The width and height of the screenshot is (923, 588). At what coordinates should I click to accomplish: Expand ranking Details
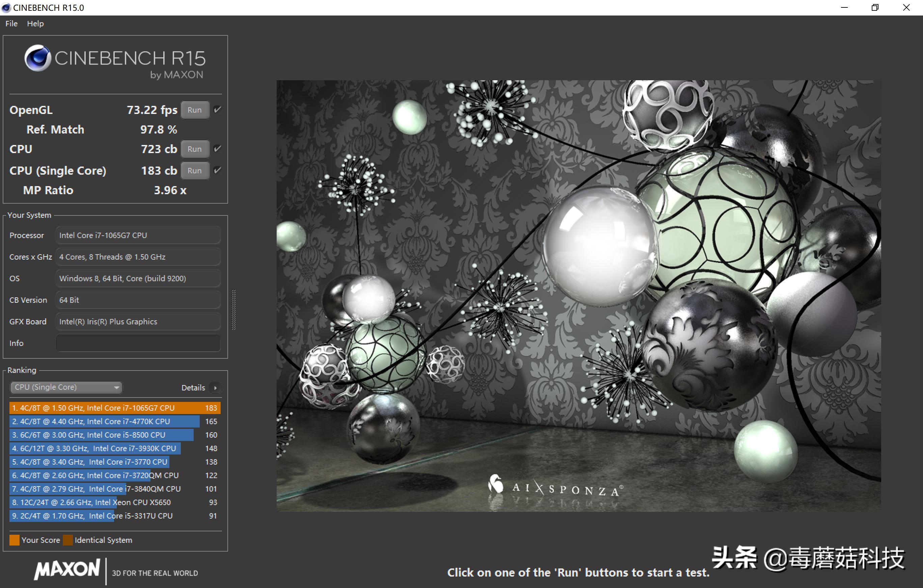point(193,388)
